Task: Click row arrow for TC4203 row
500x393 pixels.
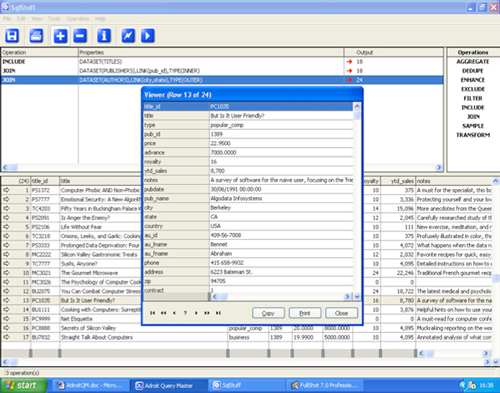Action: tap(6, 208)
